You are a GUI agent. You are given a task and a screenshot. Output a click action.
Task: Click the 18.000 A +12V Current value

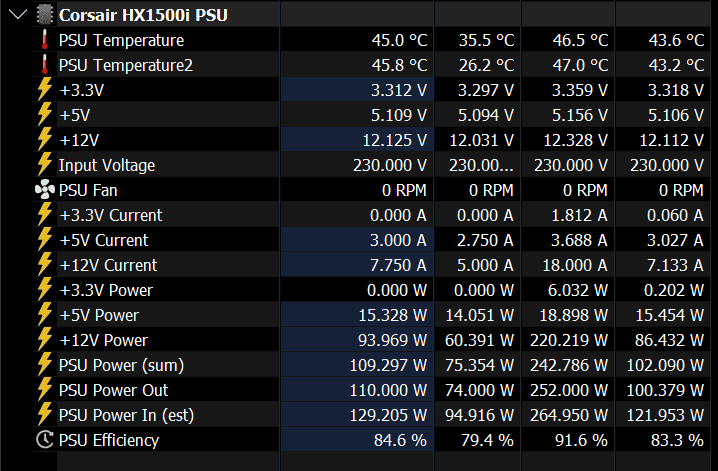click(575, 265)
